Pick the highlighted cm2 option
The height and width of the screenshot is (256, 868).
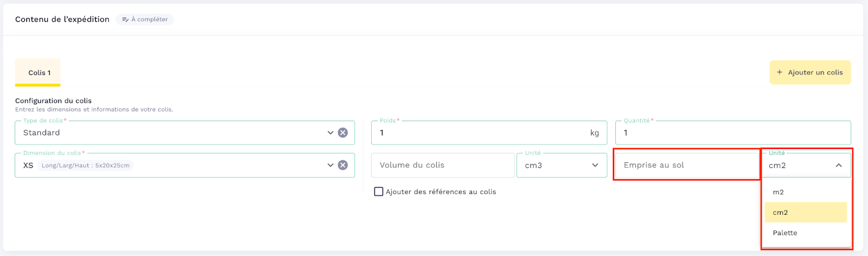[x=781, y=213]
